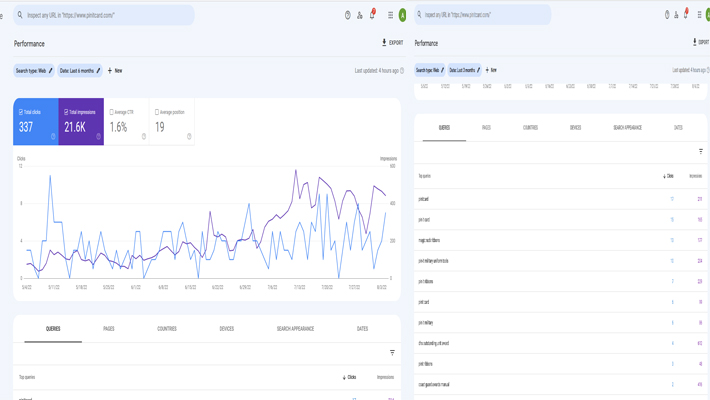The width and height of the screenshot is (710, 400).
Task: Click the help icon next to 'Last updated: 4 hours ago' in the left view
Action: (402, 71)
